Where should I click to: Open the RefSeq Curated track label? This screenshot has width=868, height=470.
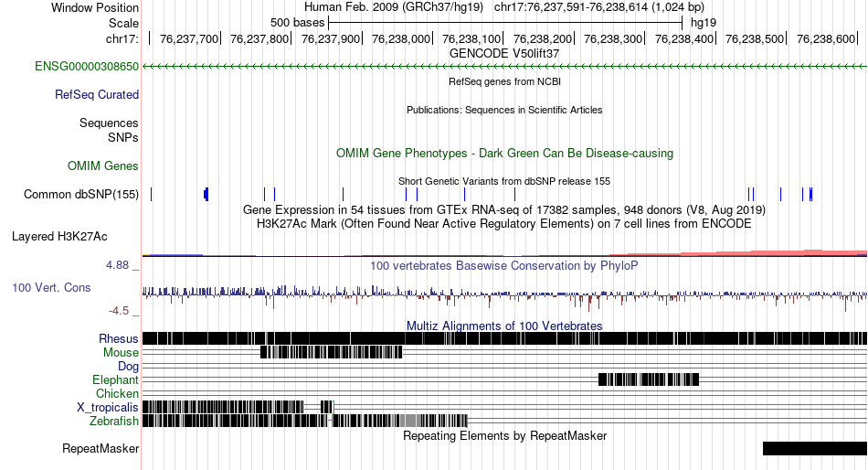tap(97, 95)
